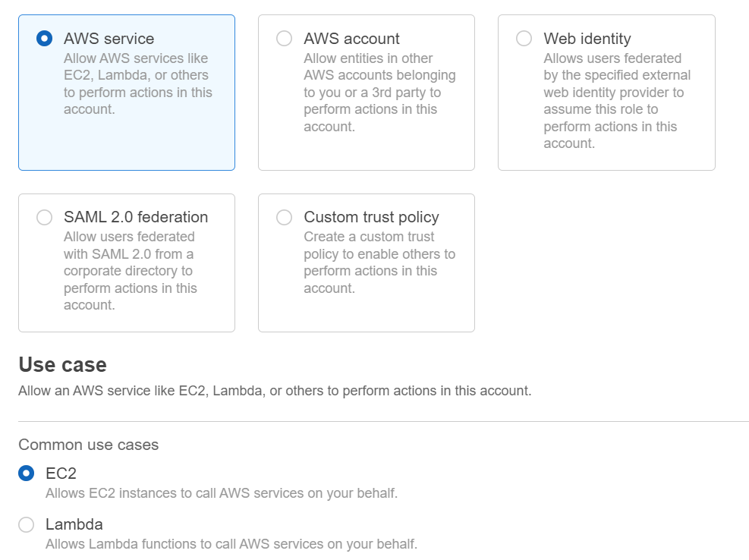This screenshot has width=749, height=560.
Task: Click the AWS account card description text
Action: point(379,93)
